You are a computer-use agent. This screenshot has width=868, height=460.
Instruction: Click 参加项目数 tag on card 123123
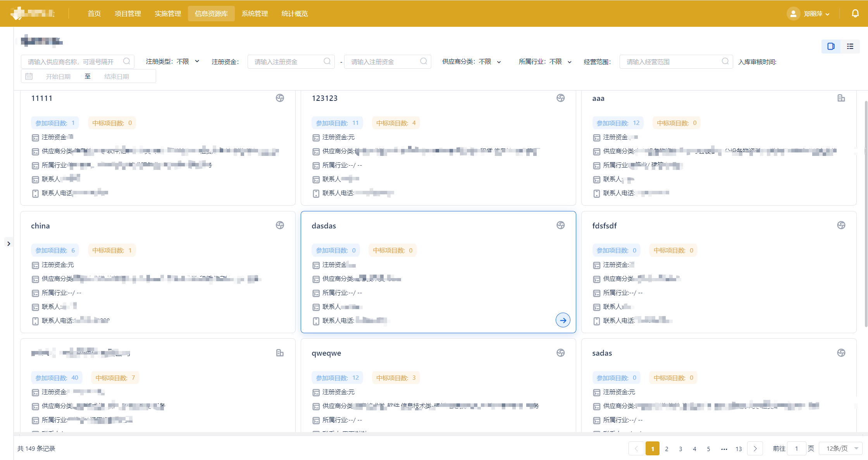[337, 123]
